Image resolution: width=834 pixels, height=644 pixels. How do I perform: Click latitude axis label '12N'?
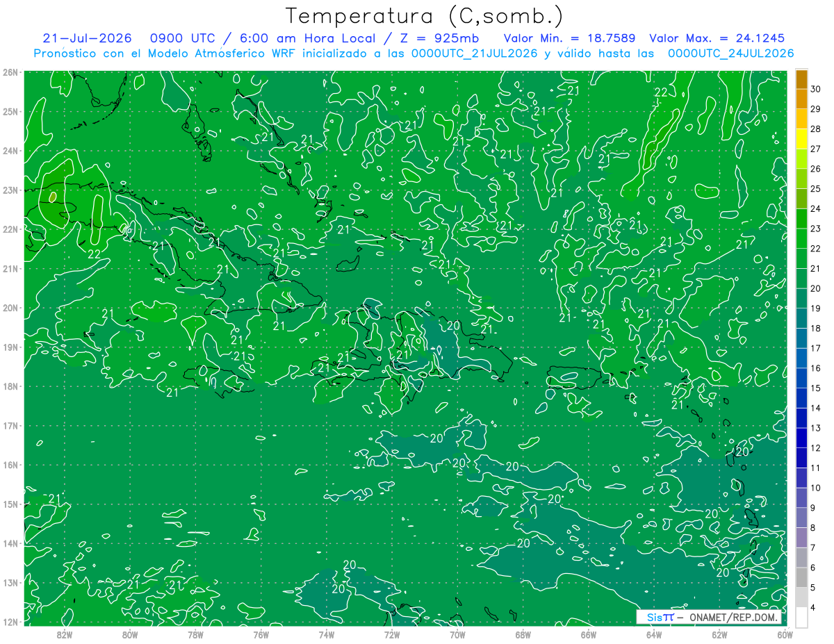coord(10,622)
